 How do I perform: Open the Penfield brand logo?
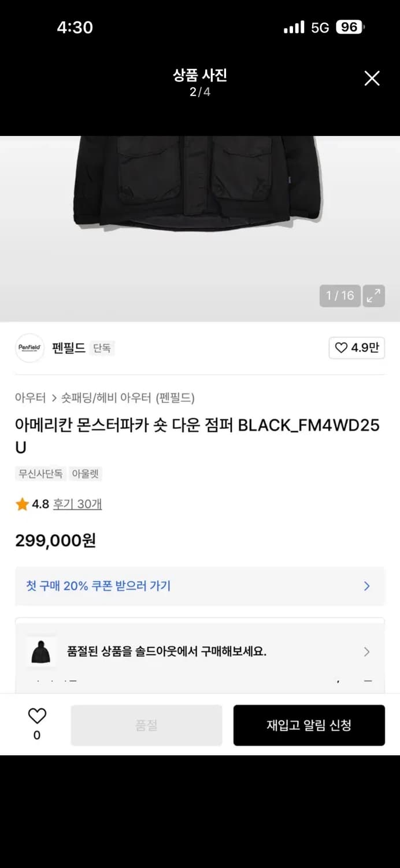pyautogui.click(x=29, y=348)
